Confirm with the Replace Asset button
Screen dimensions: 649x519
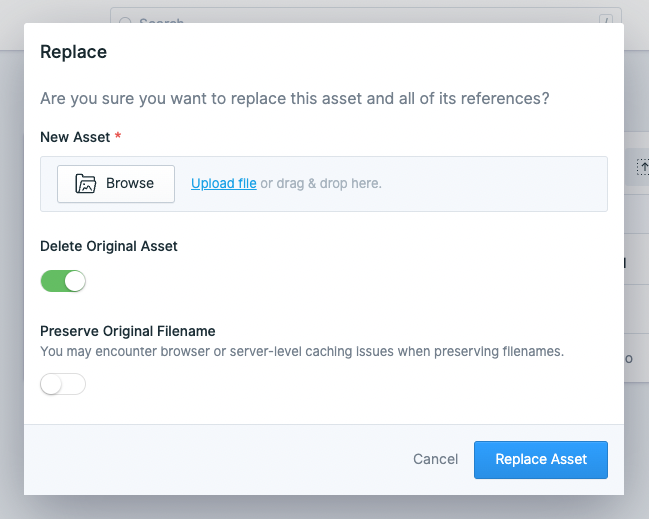(x=541, y=459)
